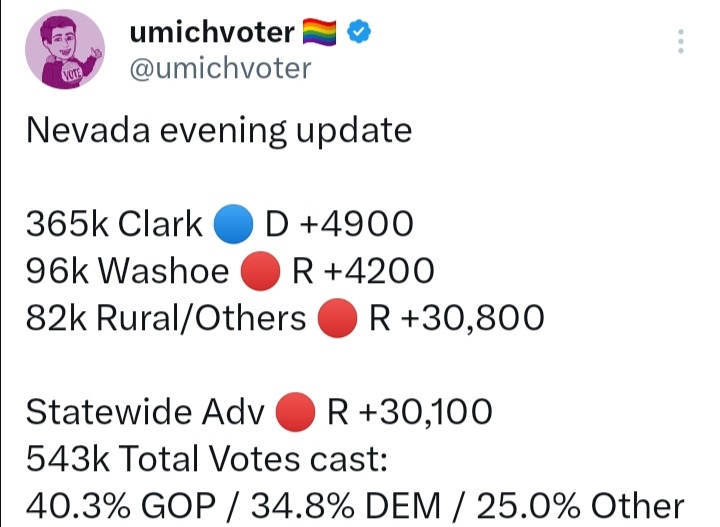Image resolution: width=720 pixels, height=527 pixels.
Task: Click the umichvoter display name
Action: coord(212,33)
